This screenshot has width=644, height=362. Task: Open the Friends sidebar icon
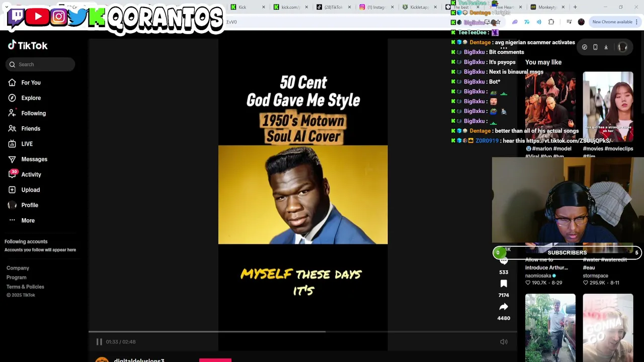[12, 129]
